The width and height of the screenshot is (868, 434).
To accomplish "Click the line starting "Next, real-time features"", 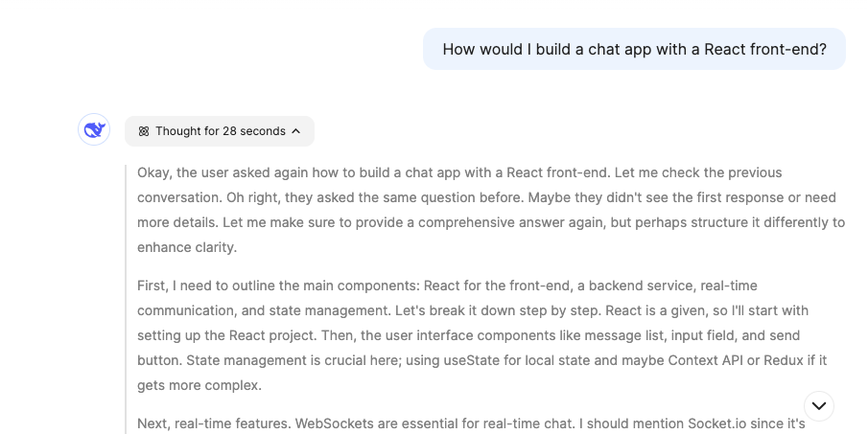I will (x=471, y=423).
